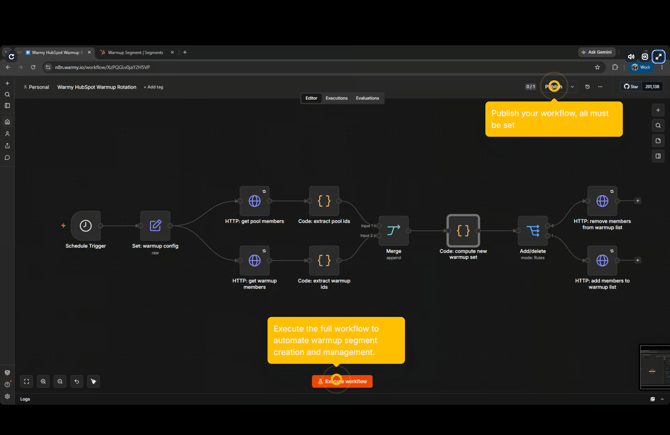Zoom in on the canvas
The image size is (670, 435).
[x=43, y=381]
